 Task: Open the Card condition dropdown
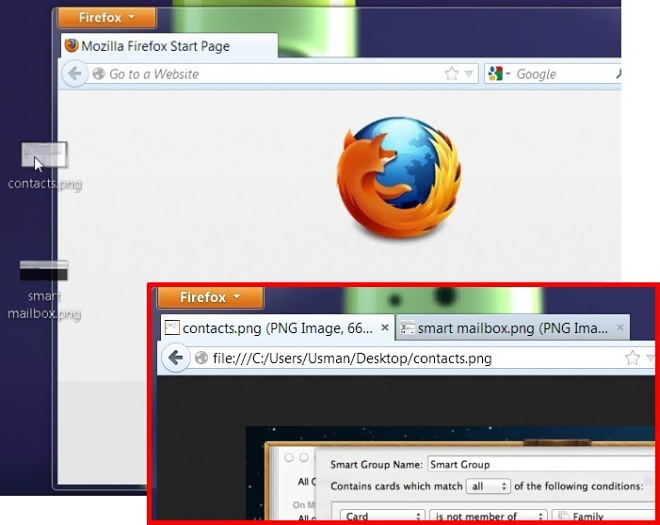coord(381,516)
